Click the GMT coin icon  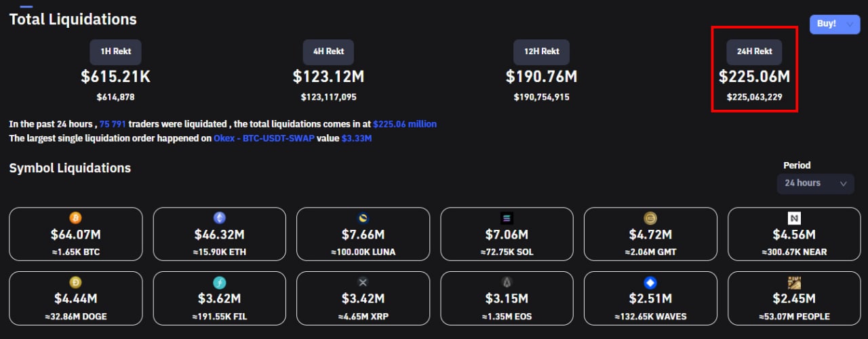[650, 218]
